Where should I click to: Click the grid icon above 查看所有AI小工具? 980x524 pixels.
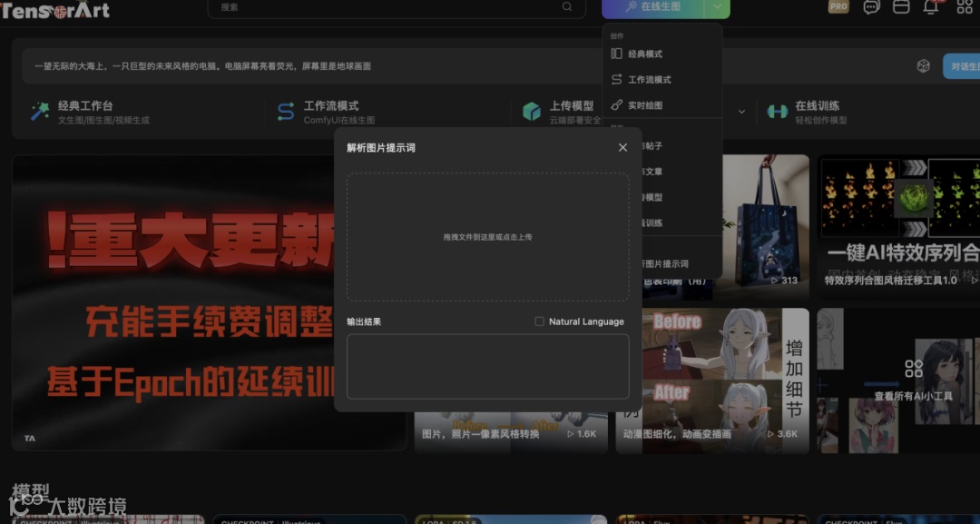pyautogui.click(x=913, y=369)
